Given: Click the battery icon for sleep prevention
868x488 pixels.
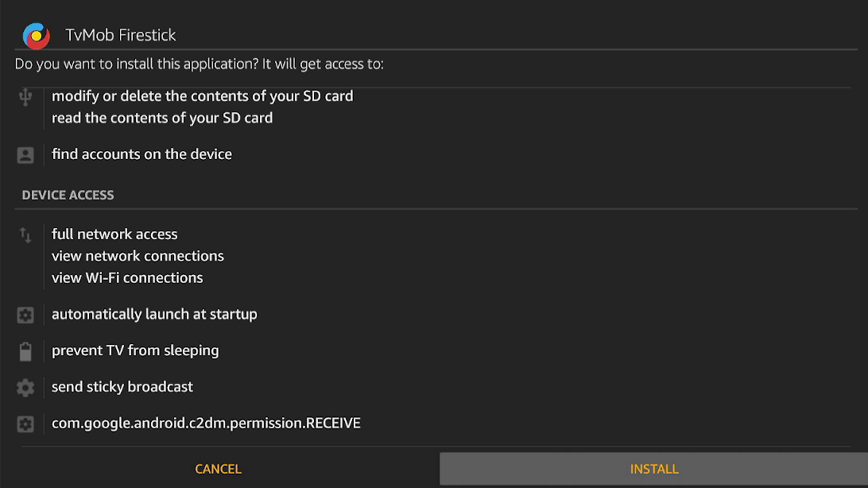Looking at the screenshot, I should coord(25,351).
